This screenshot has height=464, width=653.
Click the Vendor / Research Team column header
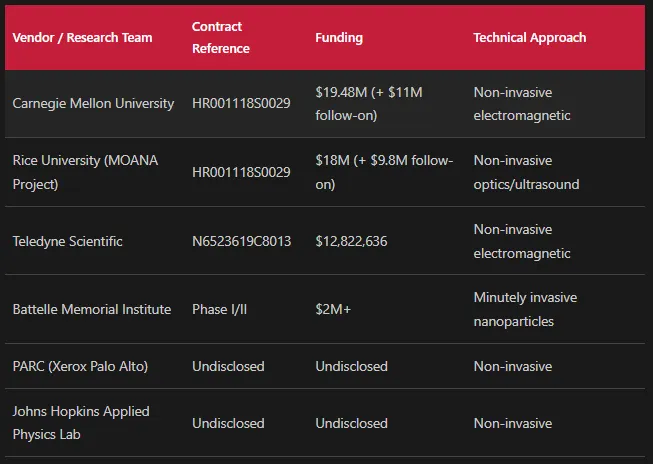coord(82,37)
